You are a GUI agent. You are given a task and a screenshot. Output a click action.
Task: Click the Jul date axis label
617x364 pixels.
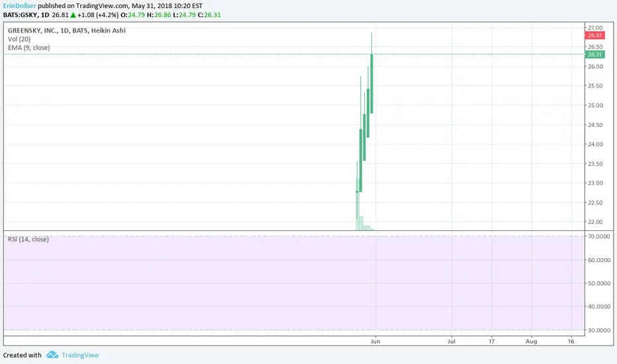(x=451, y=341)
